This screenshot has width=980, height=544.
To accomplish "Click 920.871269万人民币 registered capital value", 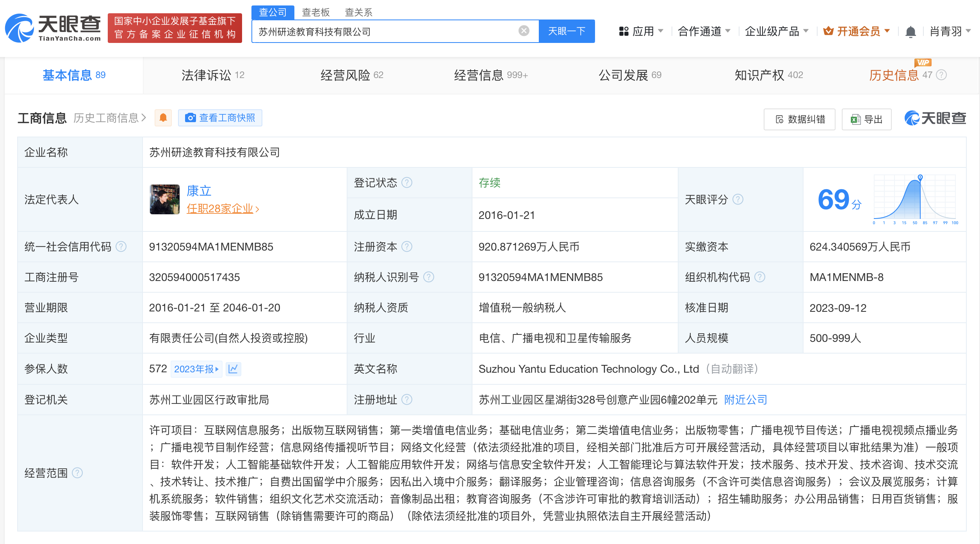I will coord(529,247).
